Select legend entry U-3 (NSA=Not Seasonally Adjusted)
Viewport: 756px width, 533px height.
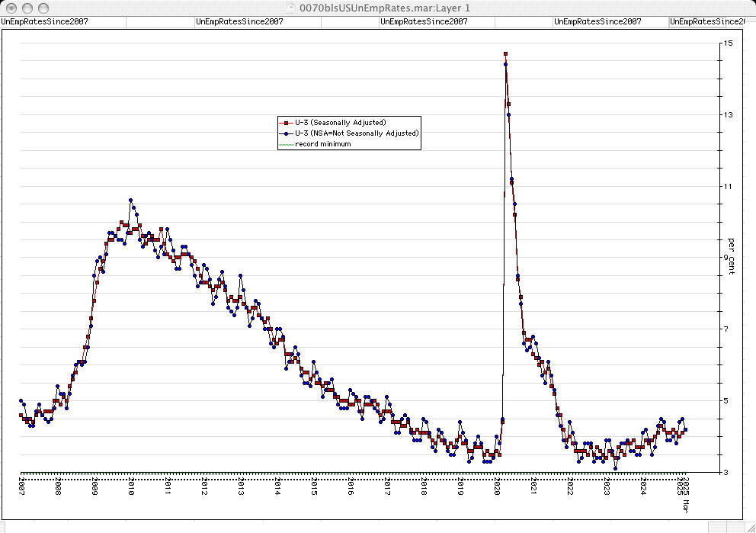pyautogui.click(x=357, y=133)
